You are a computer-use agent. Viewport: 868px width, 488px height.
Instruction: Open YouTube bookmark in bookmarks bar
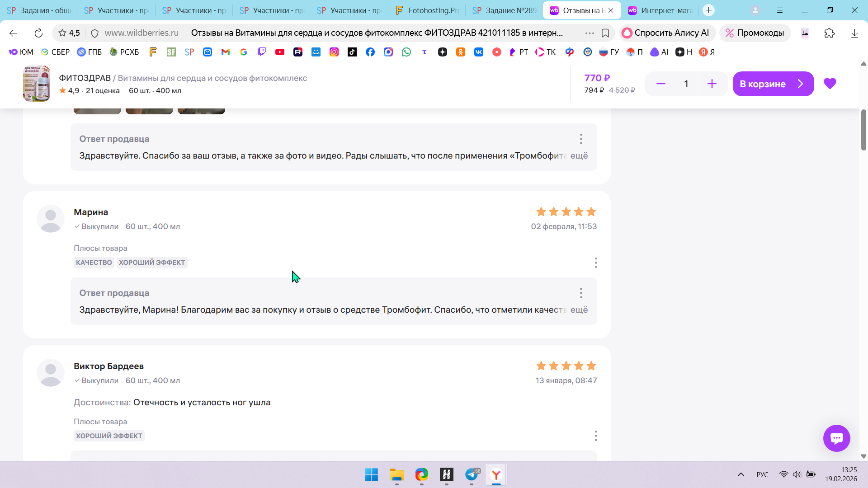coord(280,52)
